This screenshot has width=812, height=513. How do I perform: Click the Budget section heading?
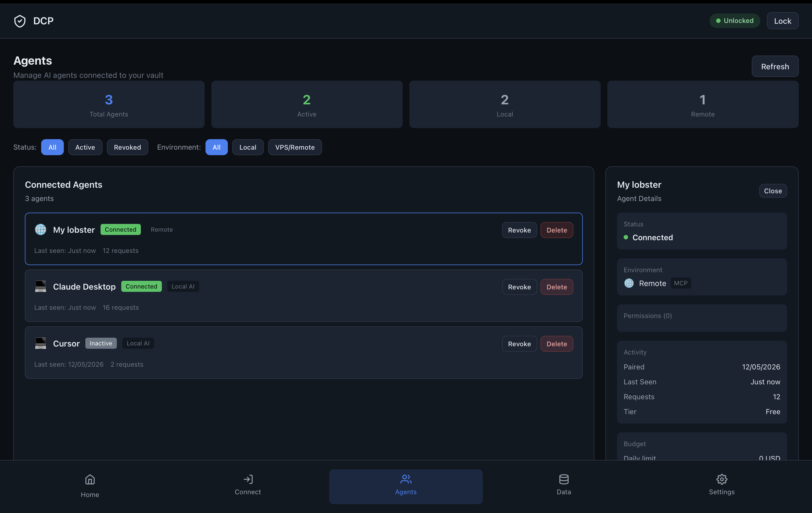pos(635,444)
